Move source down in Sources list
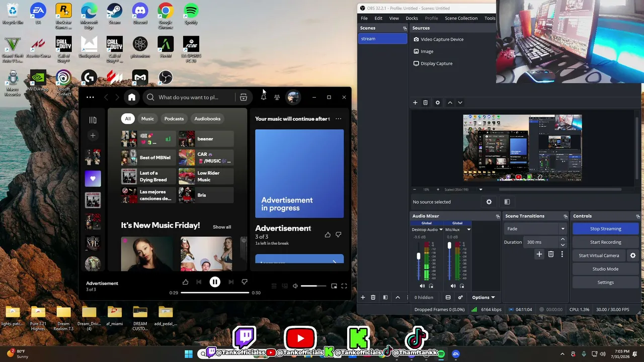This screenshot has height=362, width=644. point(460,103)
